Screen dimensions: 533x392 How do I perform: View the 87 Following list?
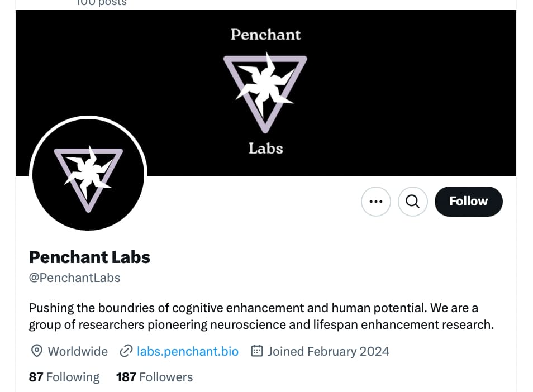64,377
